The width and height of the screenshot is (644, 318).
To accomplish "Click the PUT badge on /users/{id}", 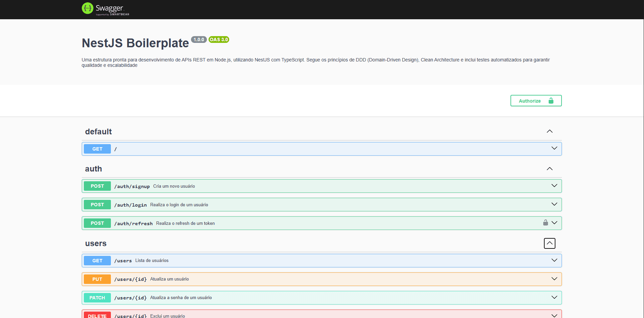I will (x=97, y=279).
